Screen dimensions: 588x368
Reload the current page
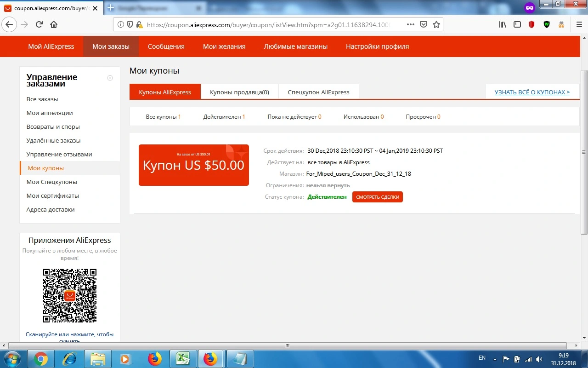(x=39, y=25)
